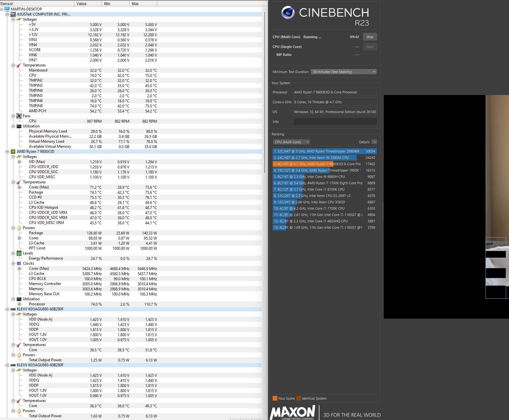Expand the VID (Max) voltage entry
509x420 pixels.
pyautogui.click(x=19, y=162)
